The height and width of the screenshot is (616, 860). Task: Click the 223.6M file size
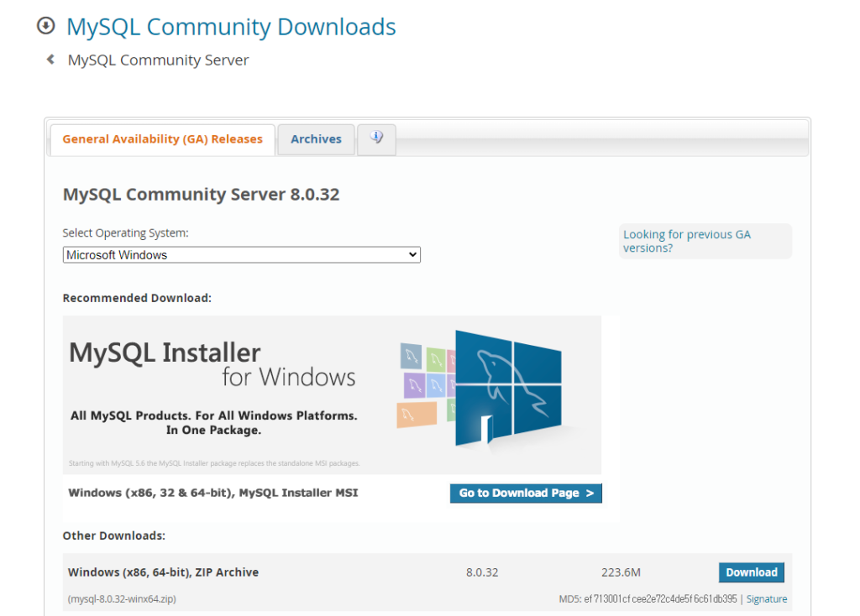pyautogui.click(x=621, y=572)
